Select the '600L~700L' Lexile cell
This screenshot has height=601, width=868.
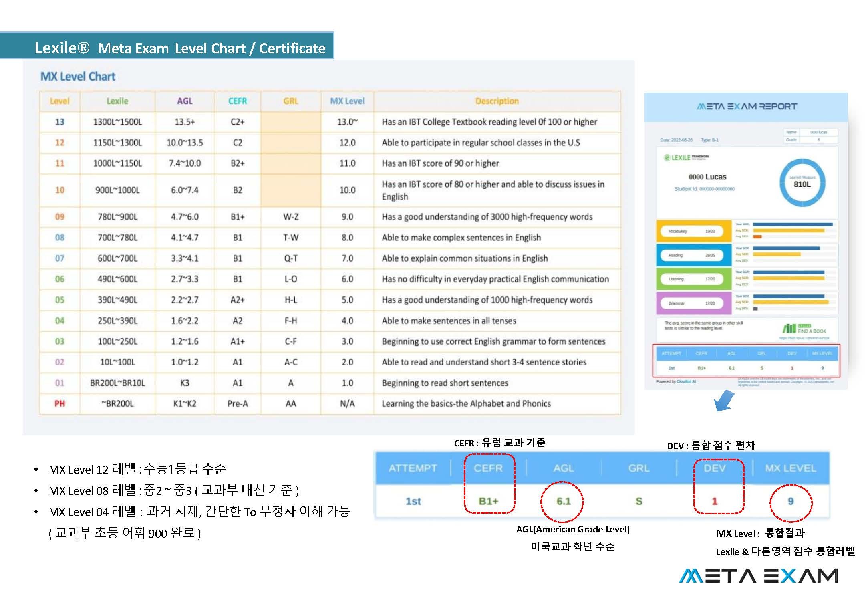[117, 258]
